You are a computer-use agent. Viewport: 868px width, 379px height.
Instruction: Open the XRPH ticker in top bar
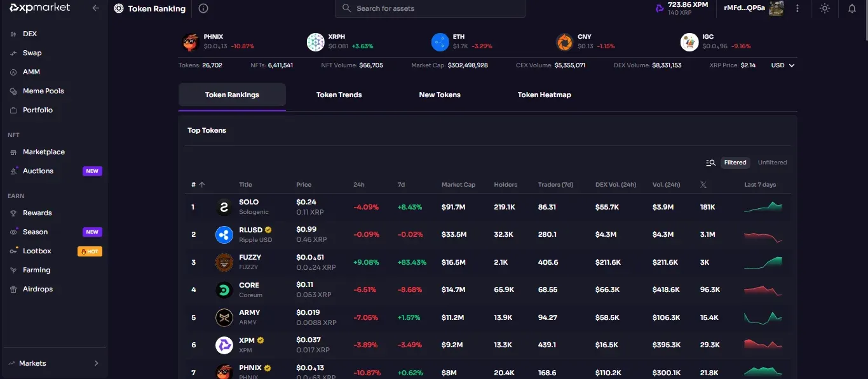coord(340,42)
